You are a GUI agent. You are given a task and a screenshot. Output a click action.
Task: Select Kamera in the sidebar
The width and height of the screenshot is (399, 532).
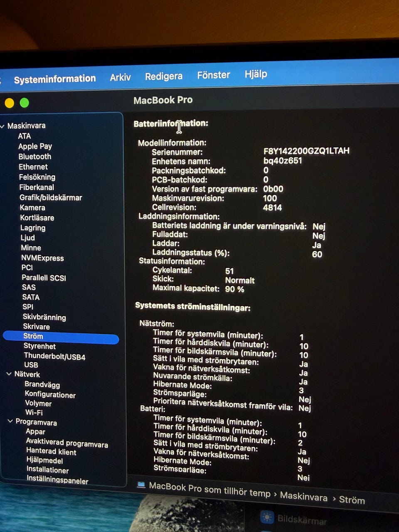coord(32,208)
